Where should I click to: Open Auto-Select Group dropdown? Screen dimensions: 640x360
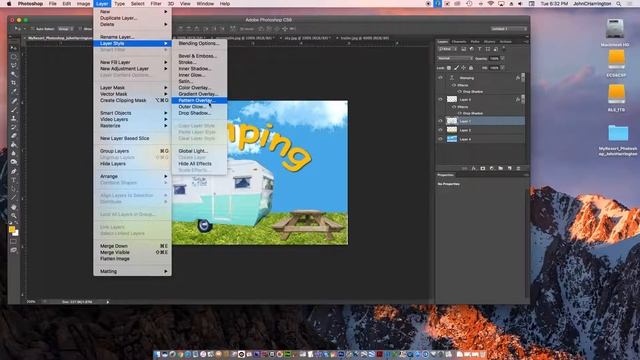tap(65, 29)
